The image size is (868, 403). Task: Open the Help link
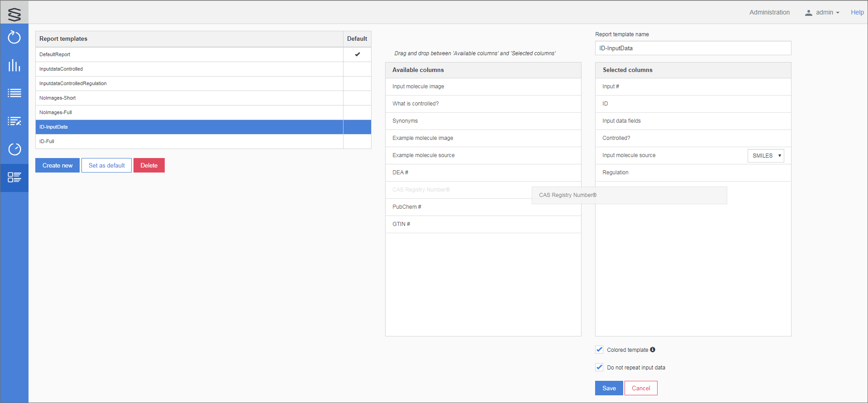pyautogui.click(x=857, y=13)
